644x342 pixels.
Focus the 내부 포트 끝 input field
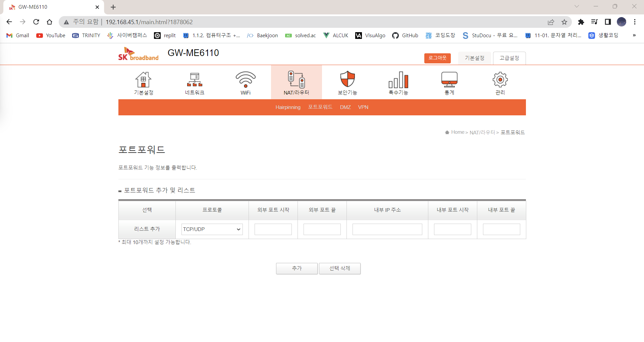point(501,229)
